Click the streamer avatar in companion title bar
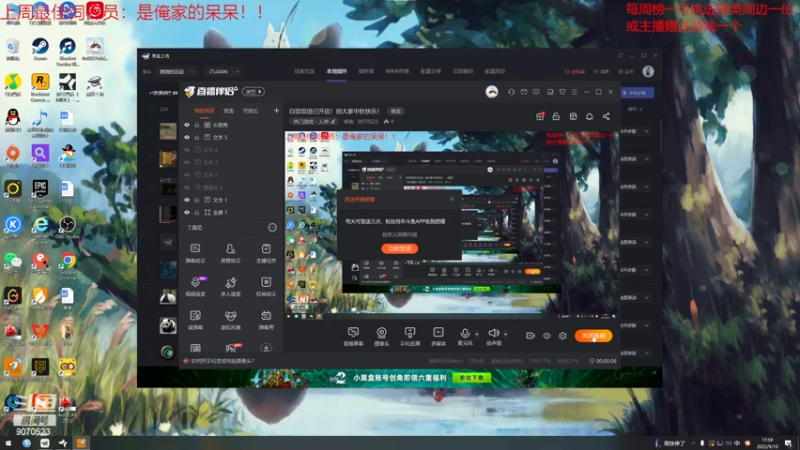This screenshot has width=800, height=450. click(492, 92)
